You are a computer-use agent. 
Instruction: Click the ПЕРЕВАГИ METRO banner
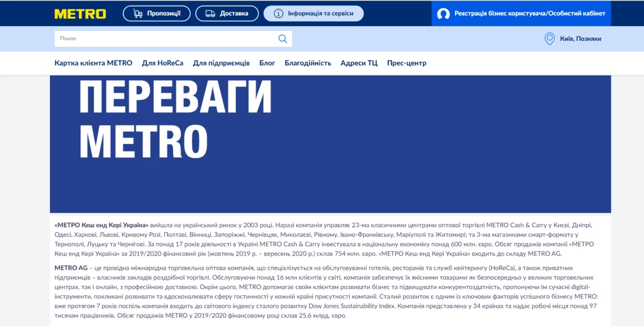click(330, 144)
